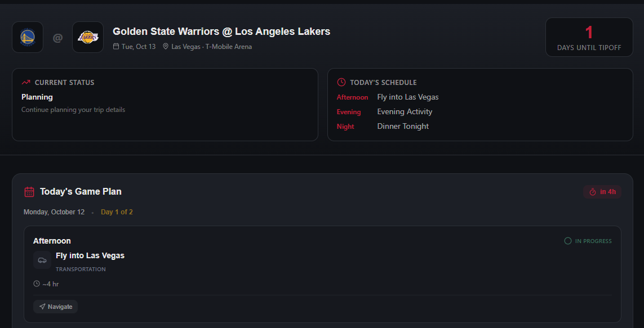Screen dimensions: 644x328
Task: Click the calendar icon beside Today's Game Plan
Action: coord(29,191)
